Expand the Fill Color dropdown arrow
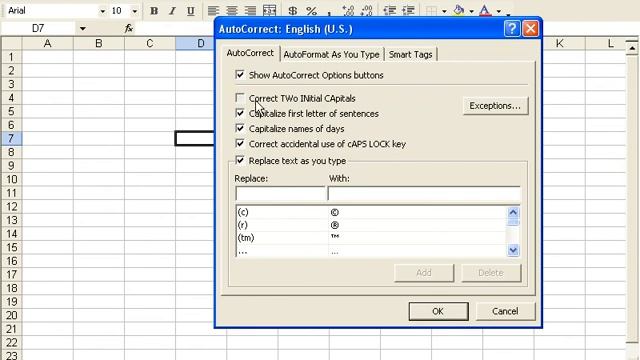Image resolution: width=640 pixels, height=360 pixels. click(471, 11)
